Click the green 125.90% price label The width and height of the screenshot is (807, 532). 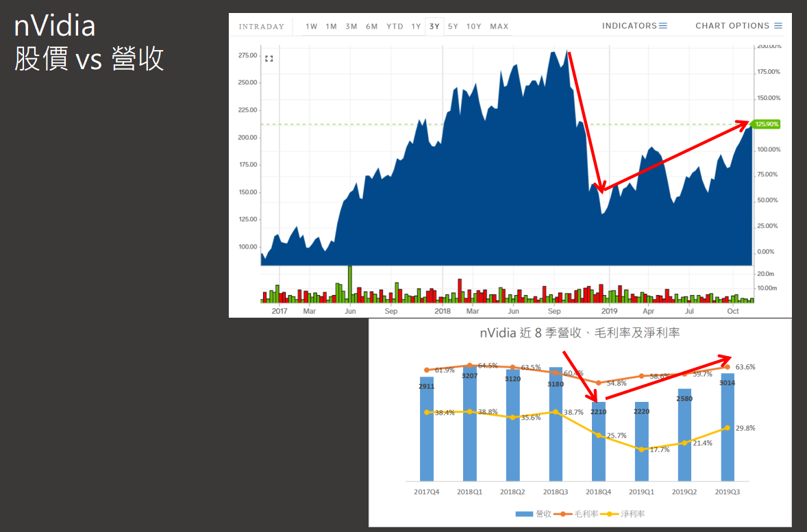(766, 124)
